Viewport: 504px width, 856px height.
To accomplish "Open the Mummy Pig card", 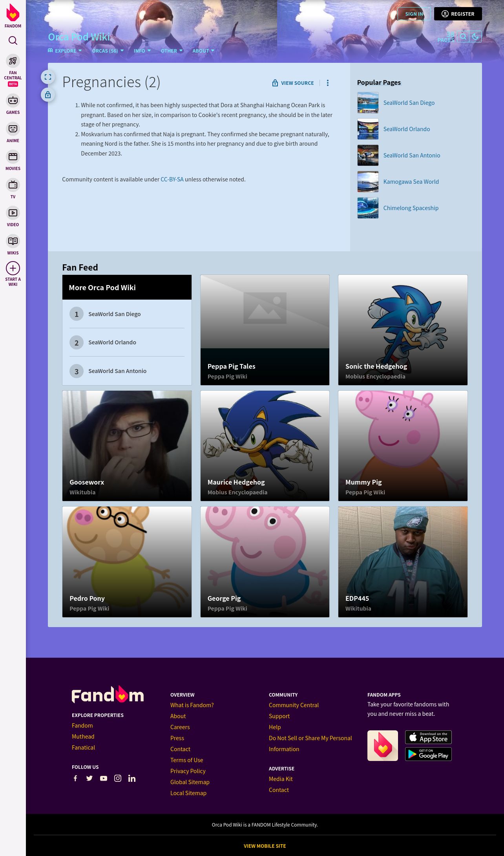I will click(403, 446).
